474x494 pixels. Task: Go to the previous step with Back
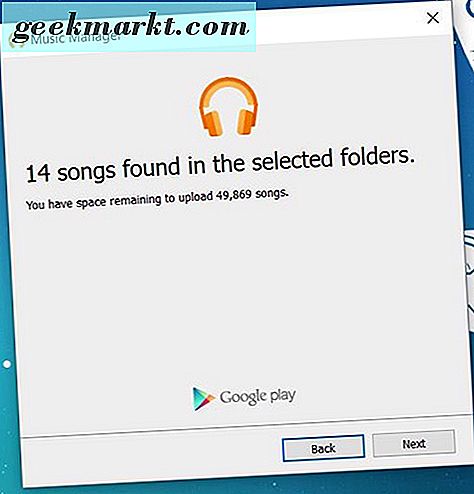tap(323, 448)
